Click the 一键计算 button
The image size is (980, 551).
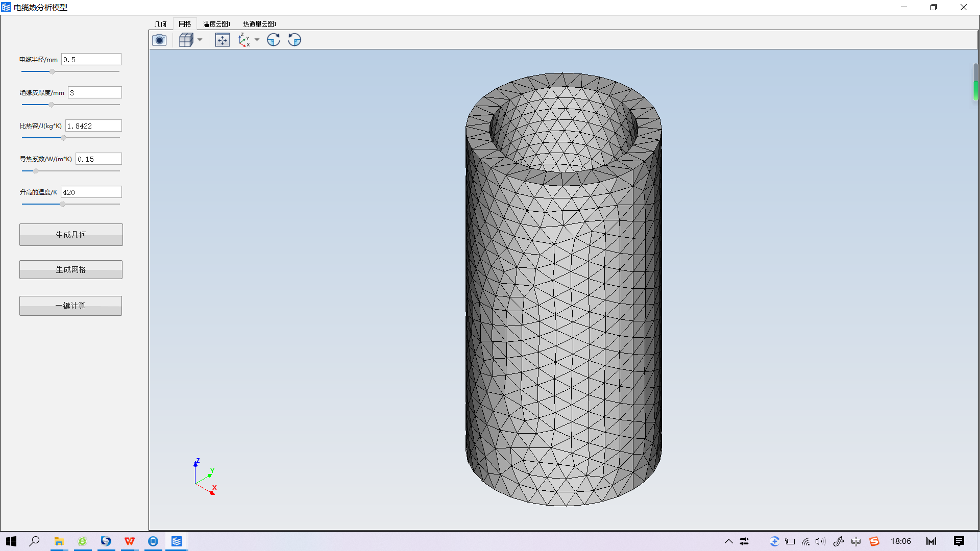click(70, 306)
